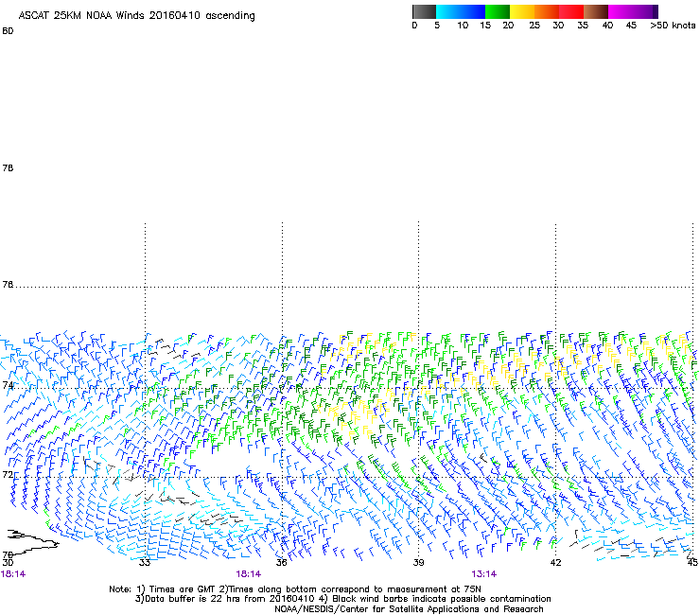
Task: Click the ASCAT 25KM NOAA Winds chart title
Action: [x=136, y=16]
